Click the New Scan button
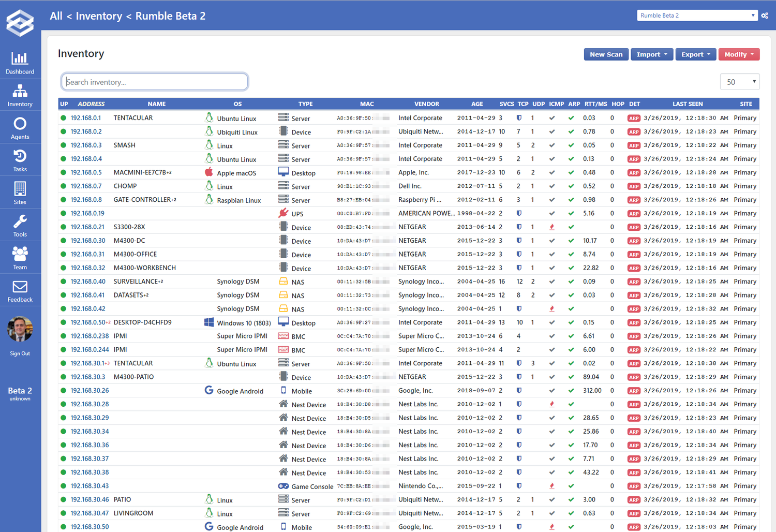This screenshot has height=532, width=776. (x=606, y=54)
